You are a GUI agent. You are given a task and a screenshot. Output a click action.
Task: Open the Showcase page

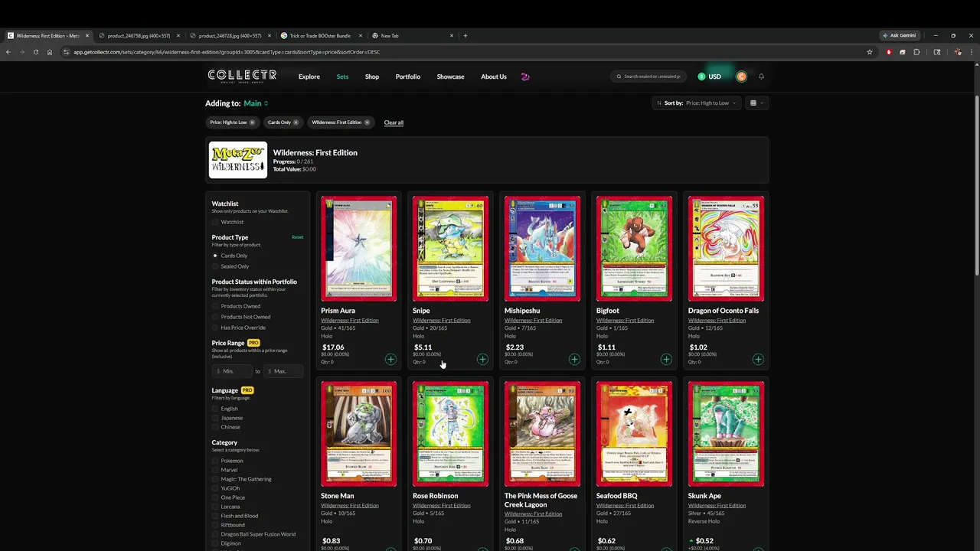[450, 77]
